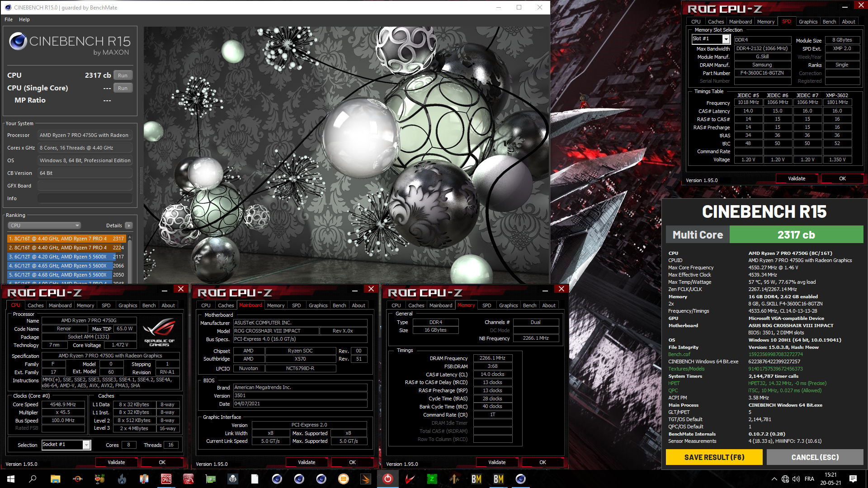Open the taskbar clock and date
This screenshot has width=868, height=488.
pos(830,479)
